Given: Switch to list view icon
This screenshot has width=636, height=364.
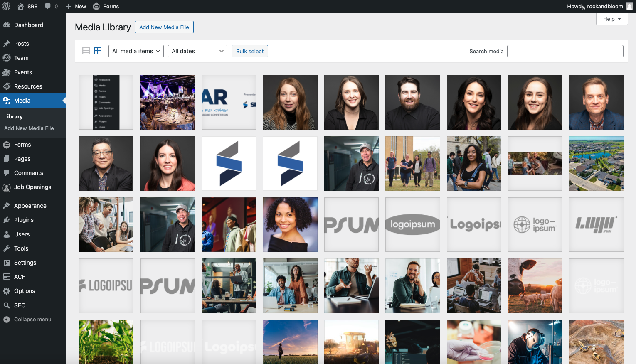Looking at the screenshot, I should [86, 51].
